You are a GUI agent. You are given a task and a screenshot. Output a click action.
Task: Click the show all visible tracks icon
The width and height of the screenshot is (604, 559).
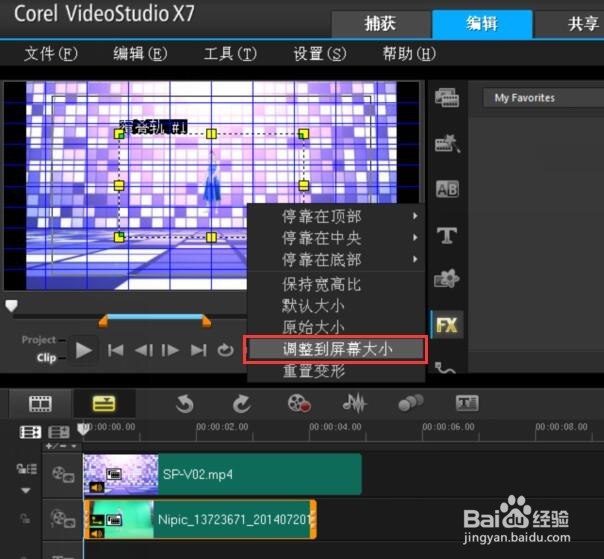[30, 432]
